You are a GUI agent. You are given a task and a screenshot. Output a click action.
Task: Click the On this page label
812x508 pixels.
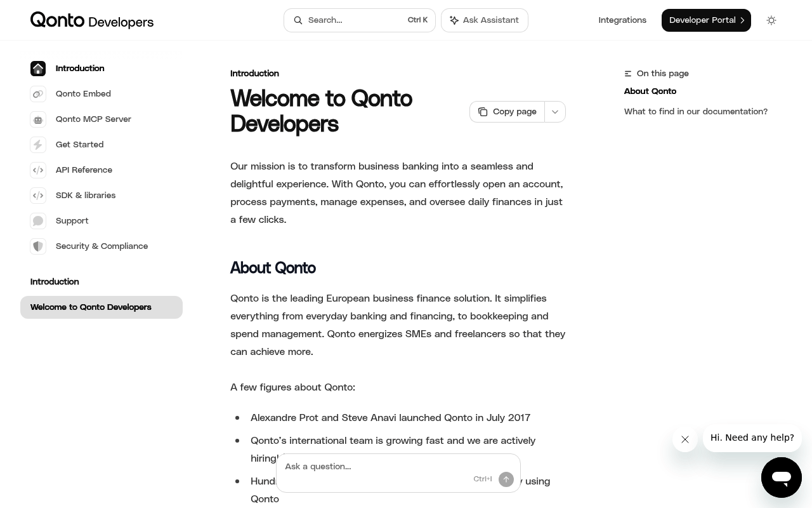tap(663, 74)
